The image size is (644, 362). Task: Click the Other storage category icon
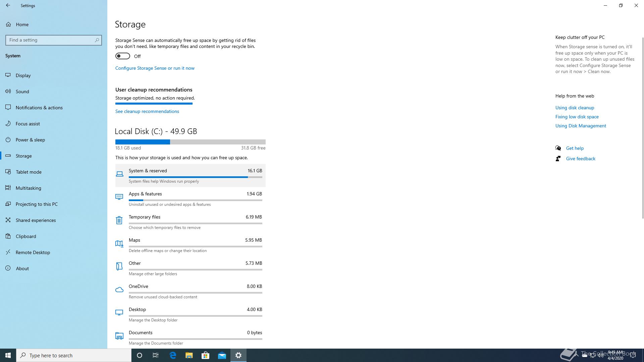(x=119, y=266)
